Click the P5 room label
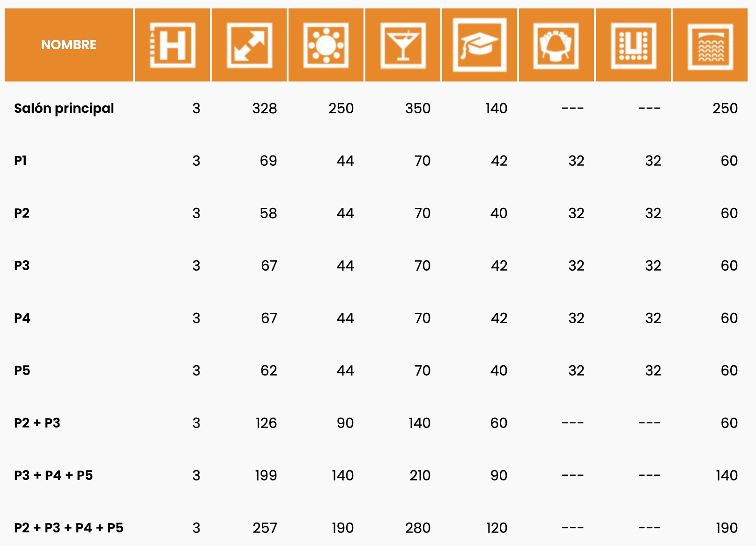756x546 pixels. tap(22, 371)
